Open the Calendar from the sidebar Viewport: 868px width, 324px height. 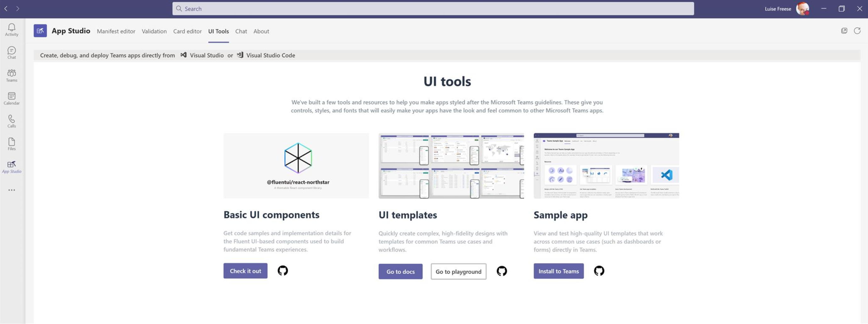(11, 98)
